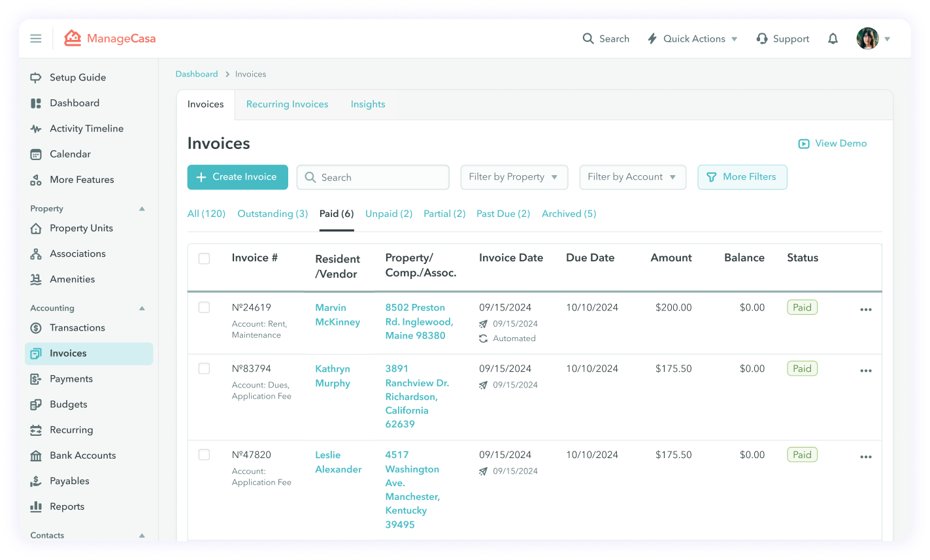The height and width of the screenshot is (560, 930).
Task: Open the Reports section
Action: (x=68, y=506)
